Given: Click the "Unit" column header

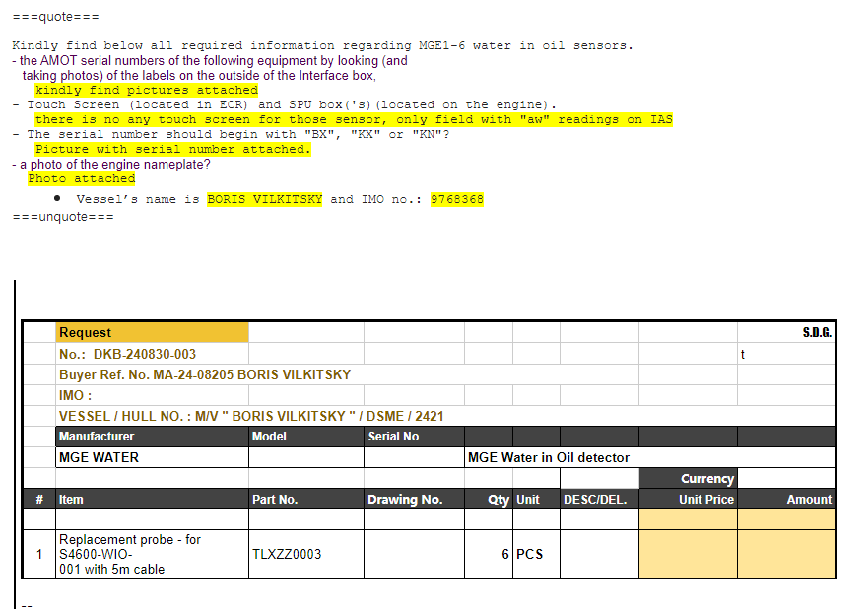Looking at the screenshot, I should click(x=536, y=500).
